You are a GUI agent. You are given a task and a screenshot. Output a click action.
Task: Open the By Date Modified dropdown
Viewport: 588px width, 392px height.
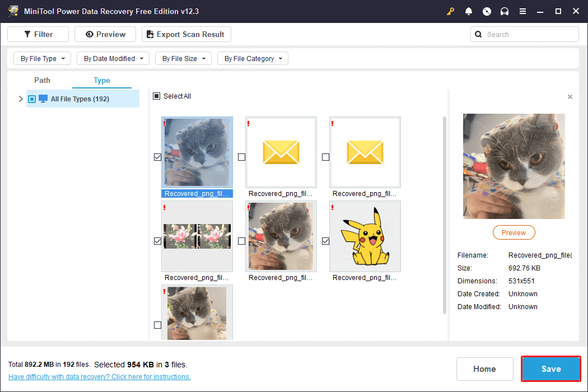pos(113,58)
